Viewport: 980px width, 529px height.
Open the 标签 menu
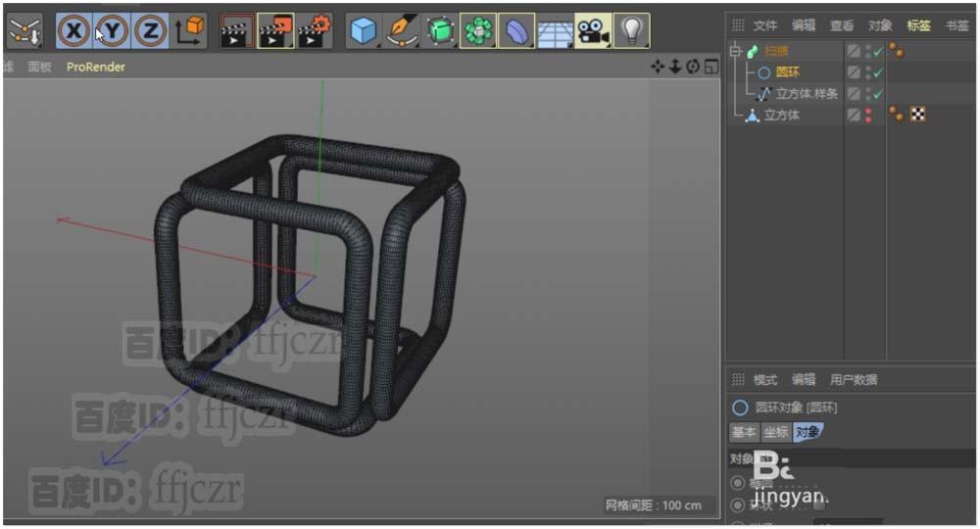[918, 25]
